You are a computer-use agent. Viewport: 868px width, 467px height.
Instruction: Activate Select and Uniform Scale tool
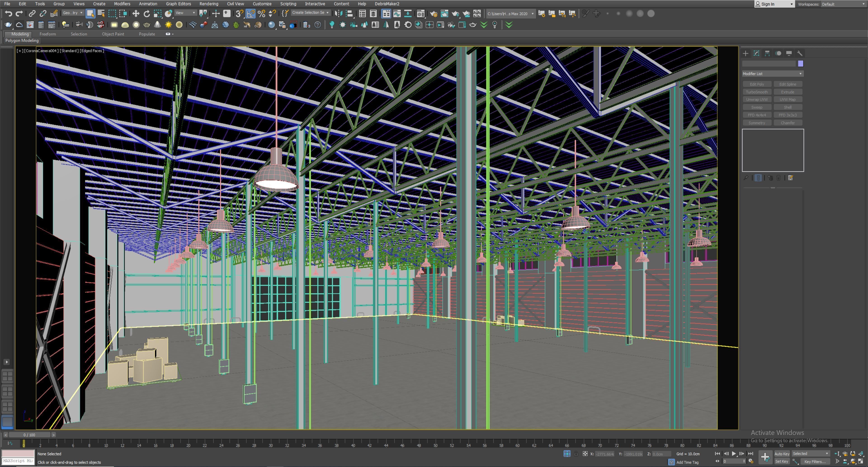click(157, 14)
